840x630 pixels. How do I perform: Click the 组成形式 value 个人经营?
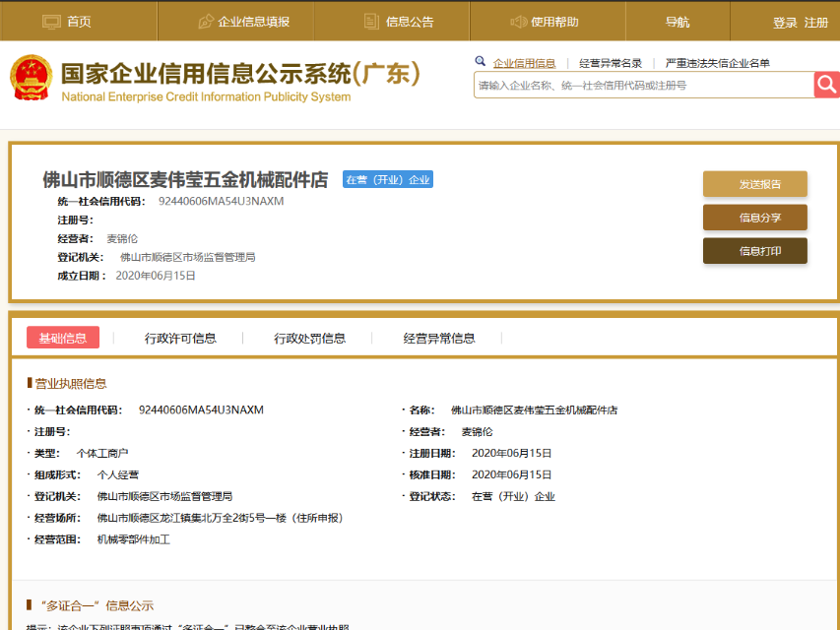click(x=118, y=474)
